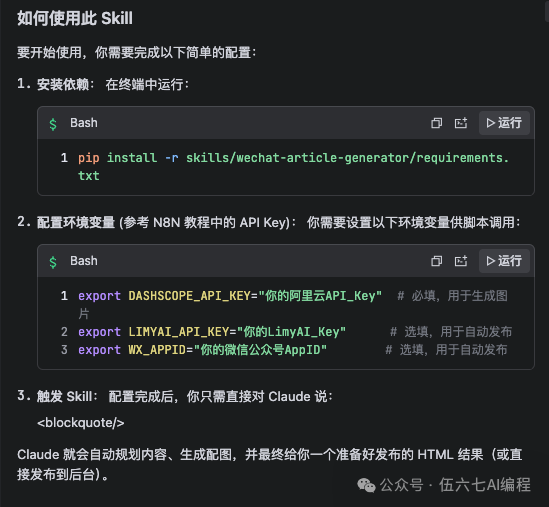Run the export variables command block
549x507 pixels.
tap(504, 261)
